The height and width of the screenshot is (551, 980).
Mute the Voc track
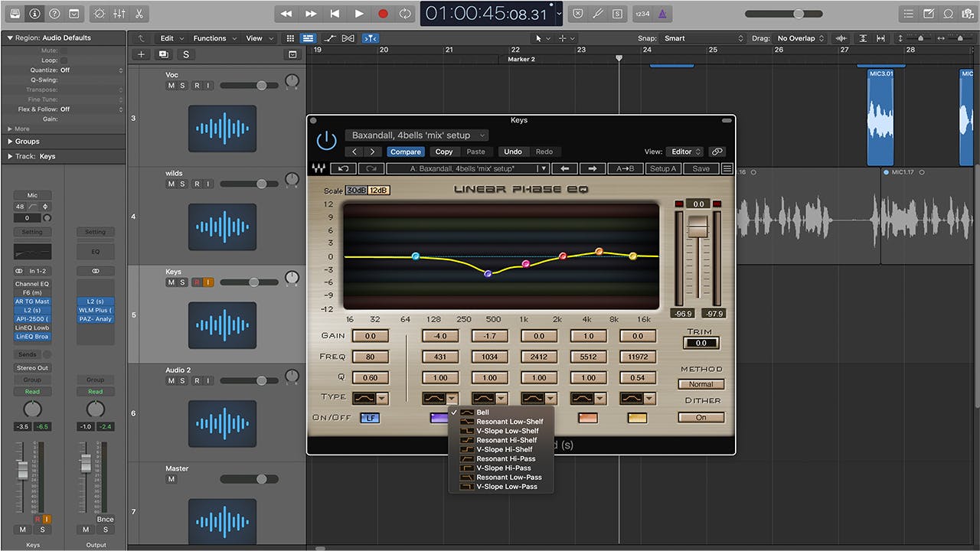point(171,86)
